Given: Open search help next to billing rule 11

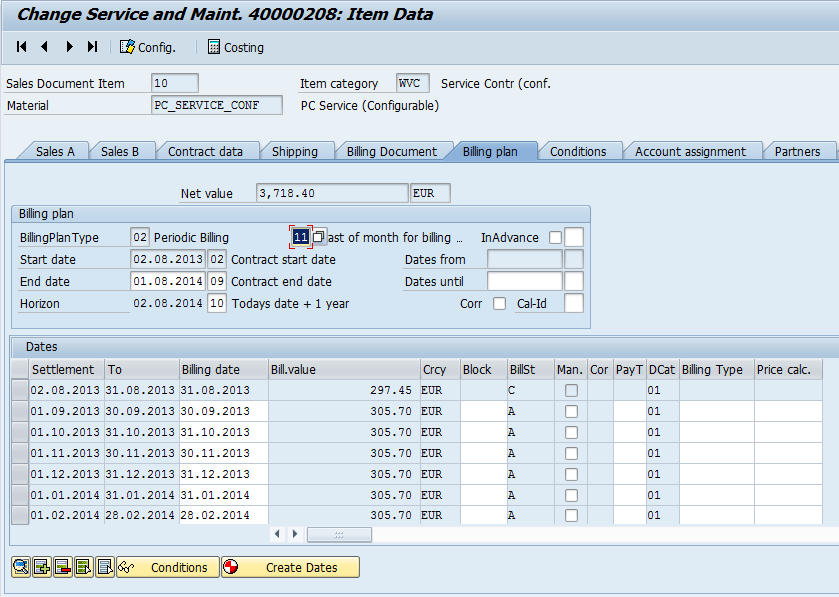Looking at the screenshot, I should coord(319,237).
